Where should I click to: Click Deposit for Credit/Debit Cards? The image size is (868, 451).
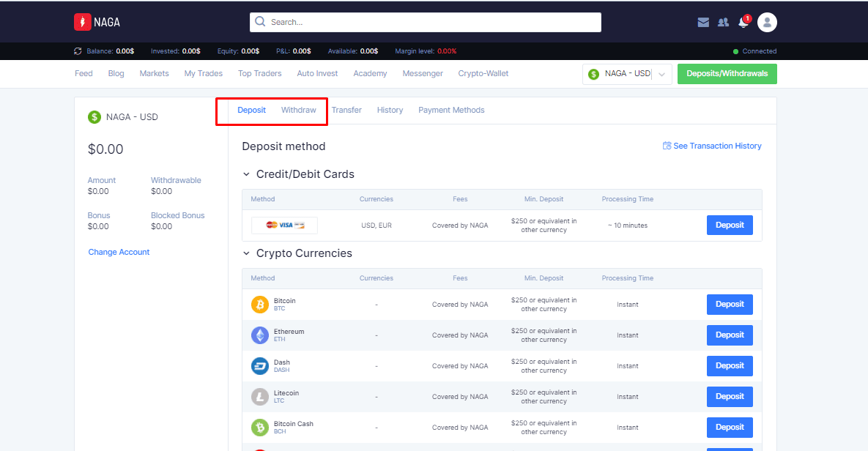730,225
